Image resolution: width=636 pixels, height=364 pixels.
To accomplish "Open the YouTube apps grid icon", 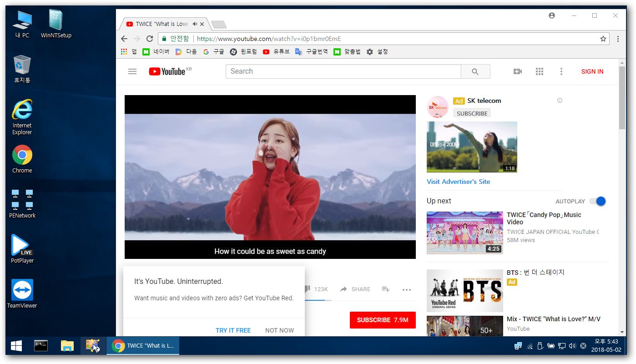I will click(x=540, y=71).
